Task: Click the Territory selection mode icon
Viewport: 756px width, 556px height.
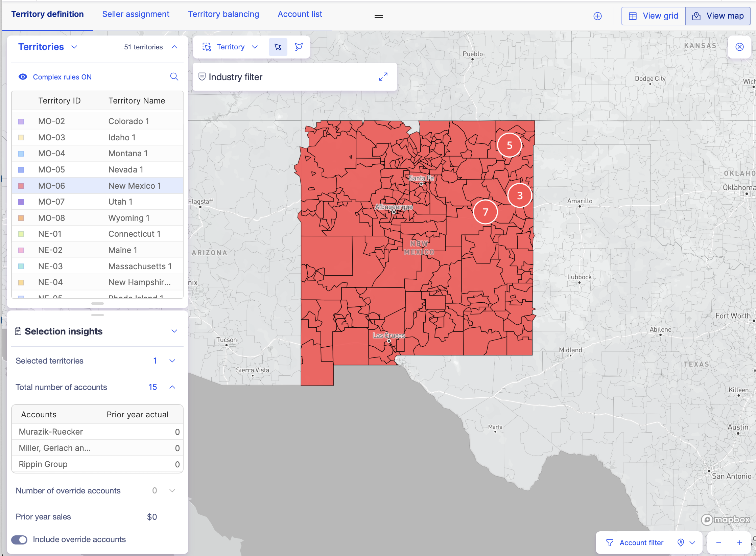Action: (207, 47)
